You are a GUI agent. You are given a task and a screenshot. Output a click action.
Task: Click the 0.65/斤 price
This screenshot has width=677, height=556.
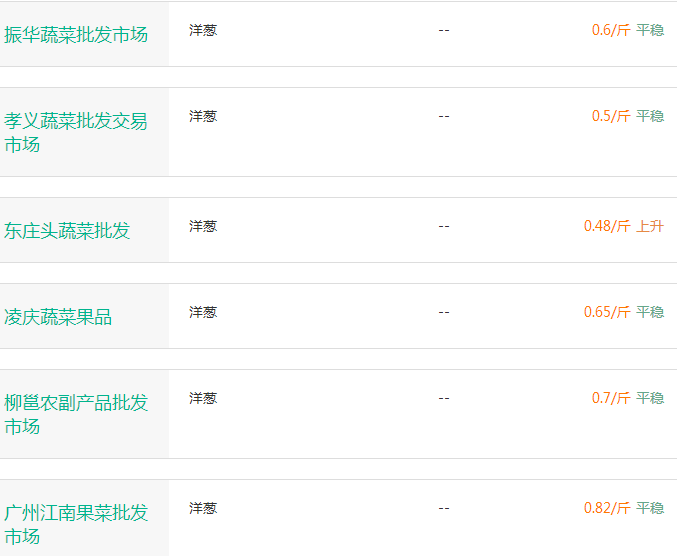point(607,312)
